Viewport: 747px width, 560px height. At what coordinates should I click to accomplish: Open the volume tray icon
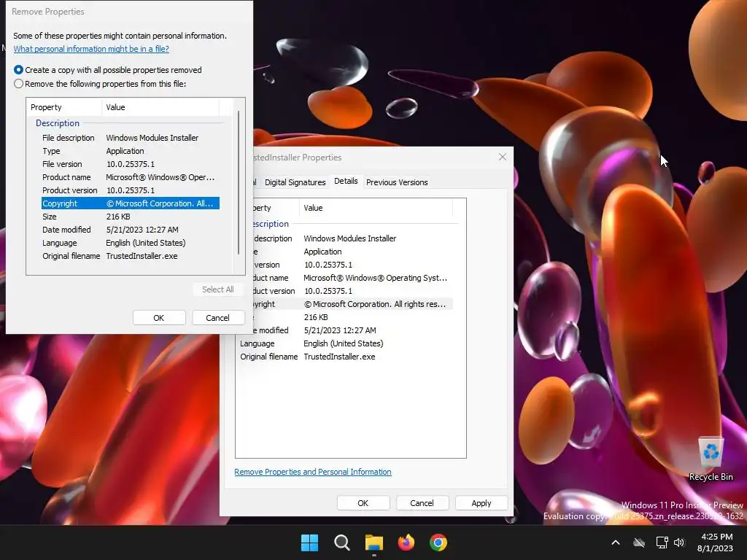pyautogui.click(x=679, y=542)
